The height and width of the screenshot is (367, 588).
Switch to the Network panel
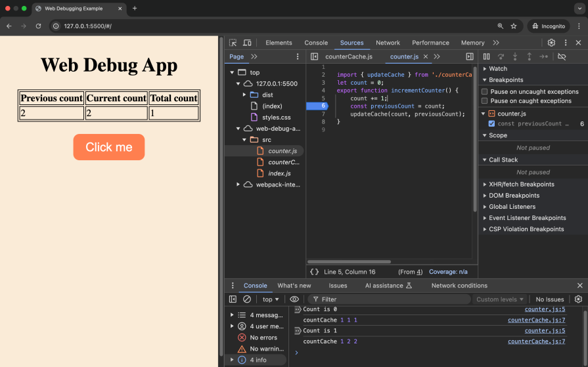[x=388, y=43]
